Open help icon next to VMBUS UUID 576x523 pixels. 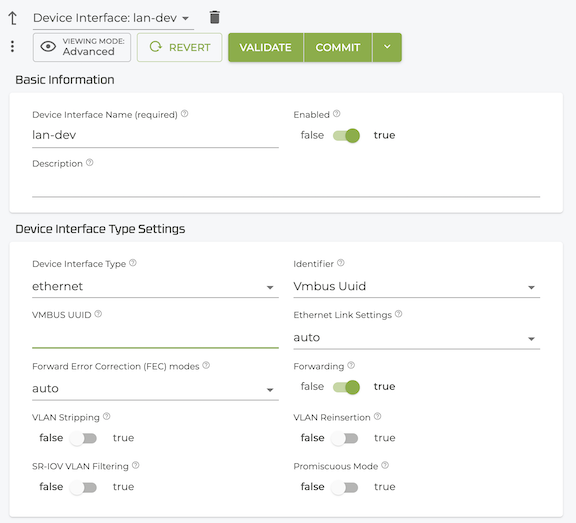coord(98,314)
